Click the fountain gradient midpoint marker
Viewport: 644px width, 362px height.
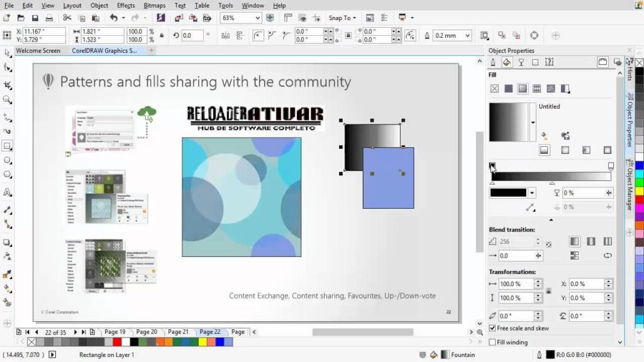point(552,183)
